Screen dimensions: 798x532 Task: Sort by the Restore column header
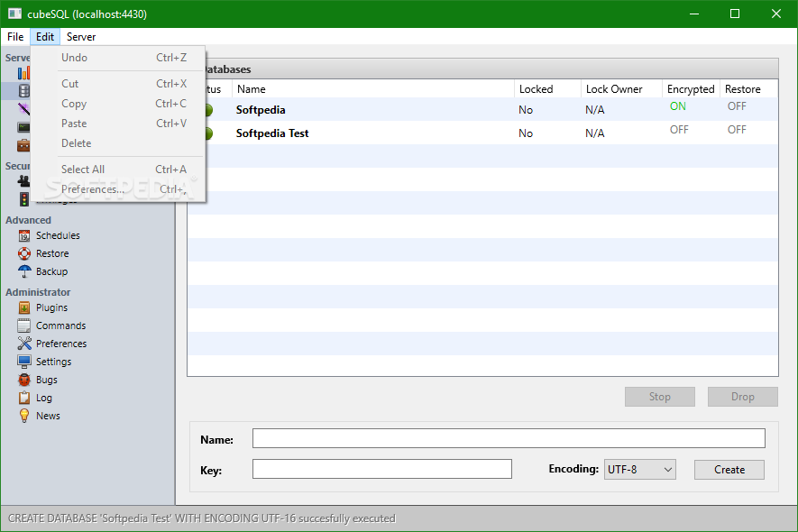click(x=748, y=89)
